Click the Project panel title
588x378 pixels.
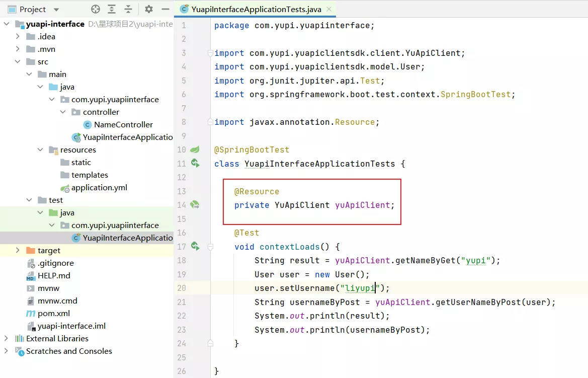33,10
